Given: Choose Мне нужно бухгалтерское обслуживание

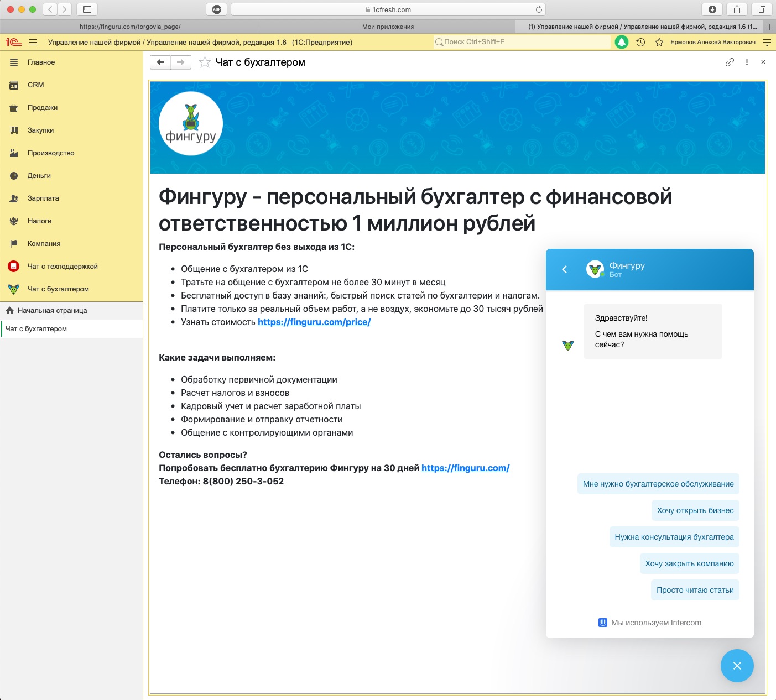Looking at the screenshot, I should [x=658, y=484].
